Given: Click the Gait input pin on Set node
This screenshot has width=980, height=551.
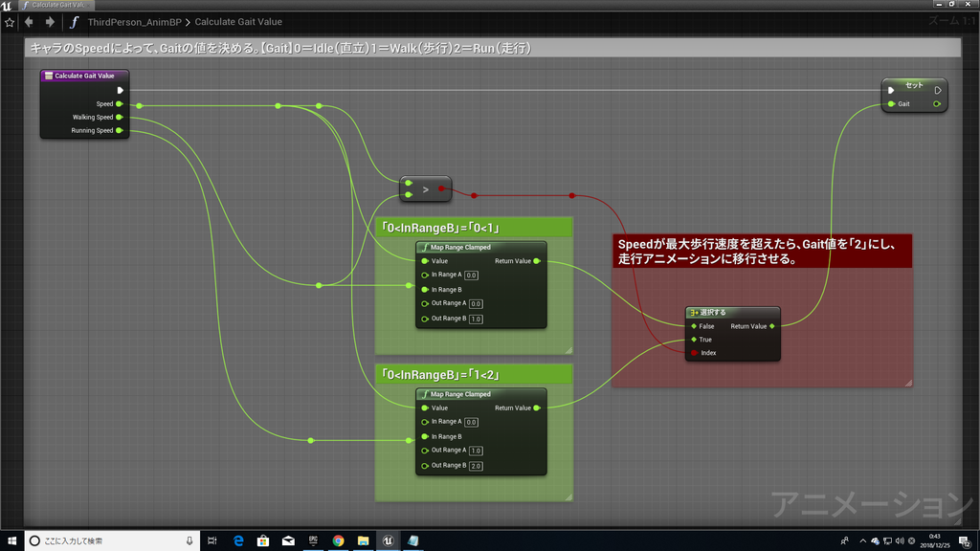Looking at the screenshot, I should click(x=892, y=103).
